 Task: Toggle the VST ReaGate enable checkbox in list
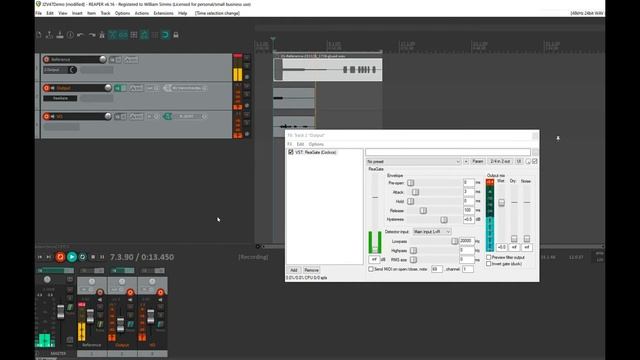291,152
